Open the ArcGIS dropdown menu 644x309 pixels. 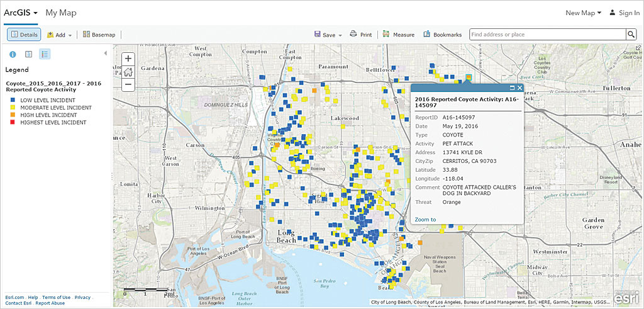coord(21,13)
